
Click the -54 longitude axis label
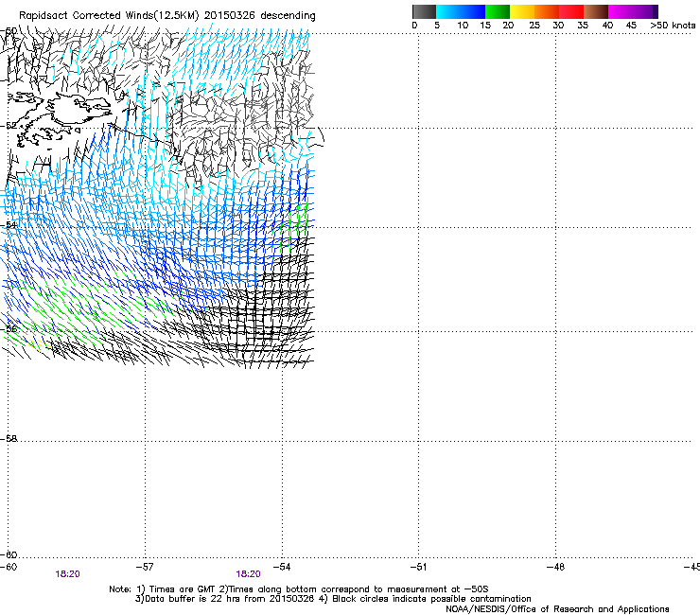pyautogui.click(x=281, y=567)
